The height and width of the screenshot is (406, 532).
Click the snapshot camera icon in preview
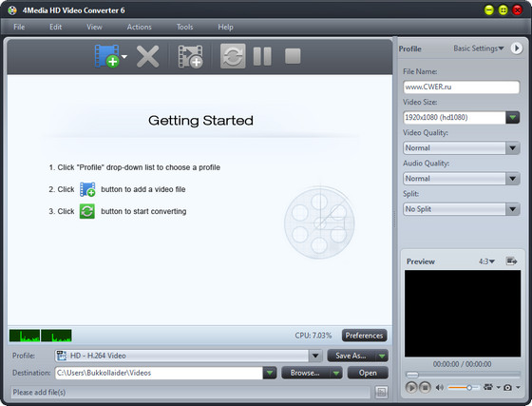(507, 387)
